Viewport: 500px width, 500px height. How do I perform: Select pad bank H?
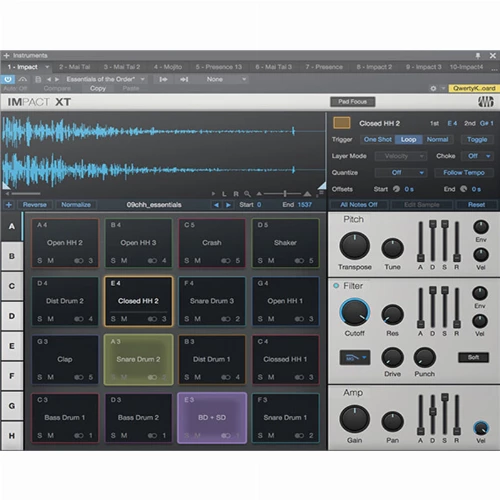(12, 436)
